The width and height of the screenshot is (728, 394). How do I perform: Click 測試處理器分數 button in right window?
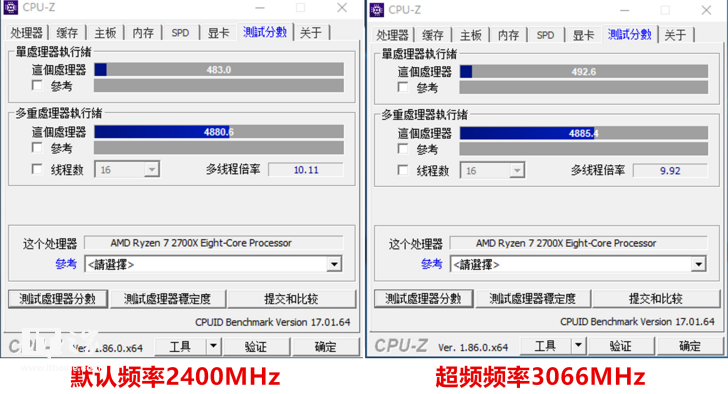(x=423, y=298)
